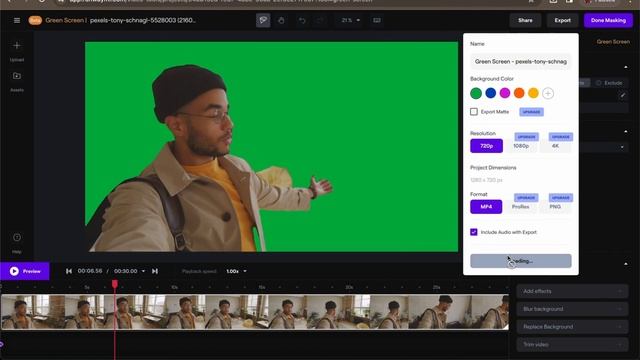Enable the Export Matte checkbox
640x360 pixels.
click(474, 112)
